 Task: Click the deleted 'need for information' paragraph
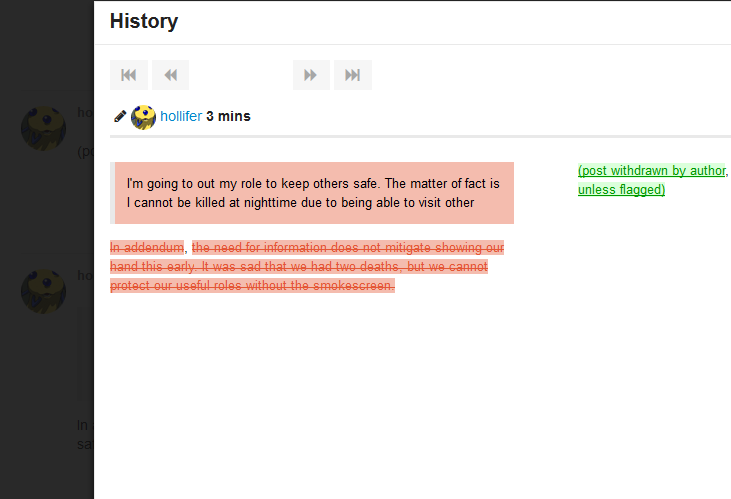pyautogui.click(x=340, y=267)
